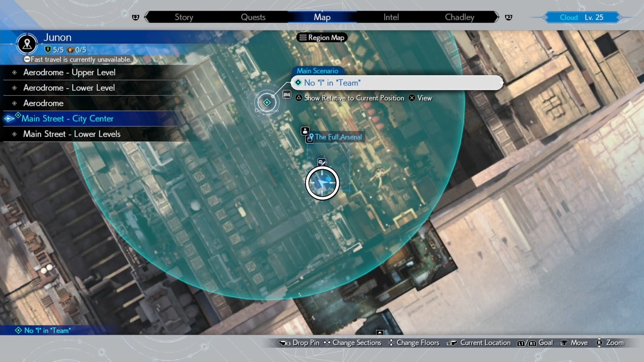Click the triangle icon before Show Relative
The image size is (644, 362).
(x=299, y=98)
